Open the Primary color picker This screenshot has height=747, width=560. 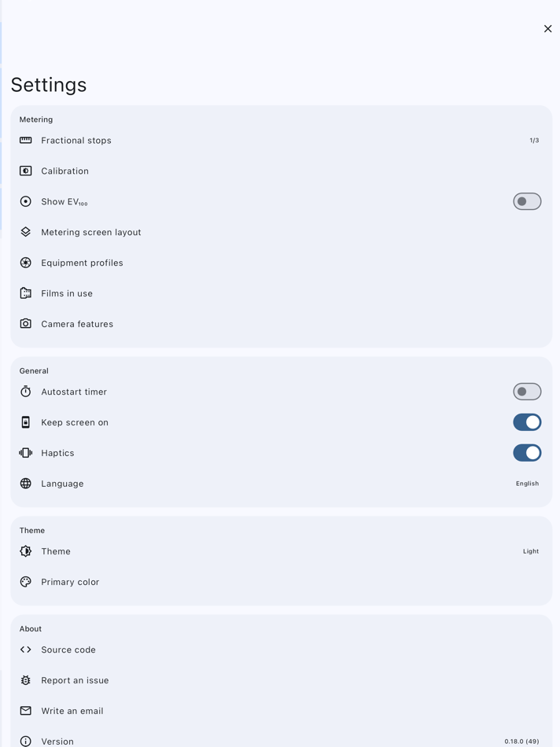coord(280,582)
